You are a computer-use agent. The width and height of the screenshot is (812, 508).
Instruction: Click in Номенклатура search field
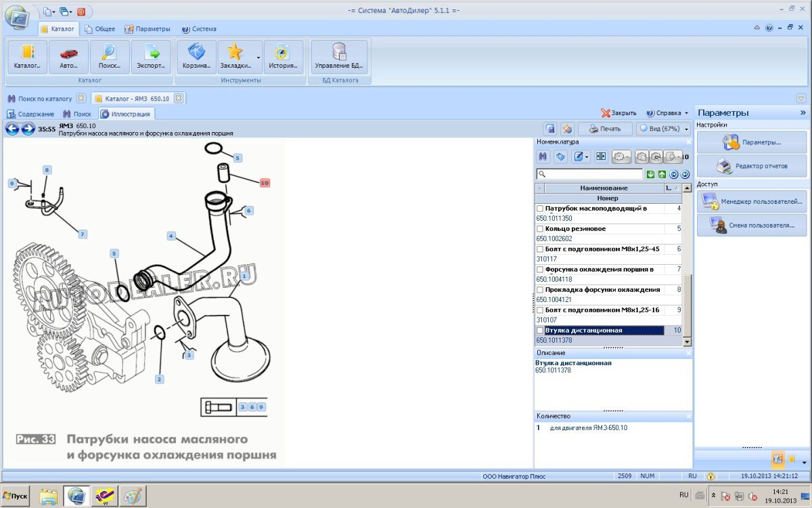(590, 174)
